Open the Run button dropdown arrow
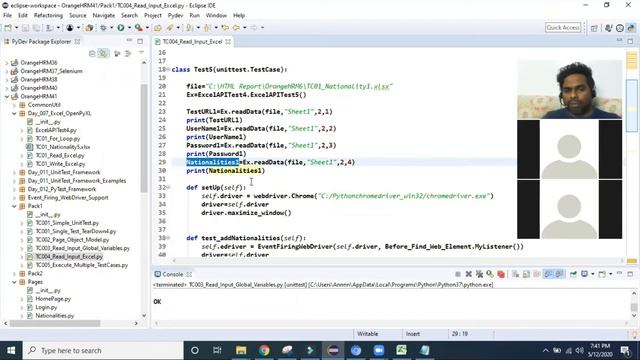The width and height of the screenshot is (640, 360). pyautogui.click(x=129, y=28)
